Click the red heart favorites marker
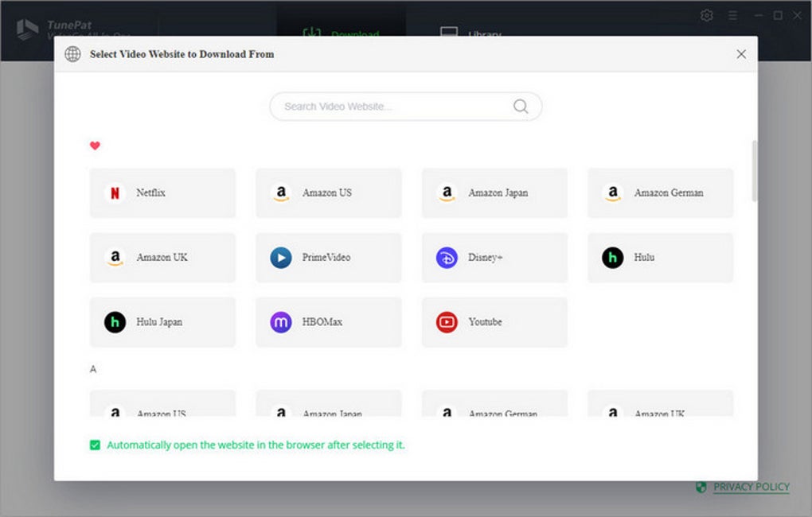This screenshot has width=812, height=517. 95,146
